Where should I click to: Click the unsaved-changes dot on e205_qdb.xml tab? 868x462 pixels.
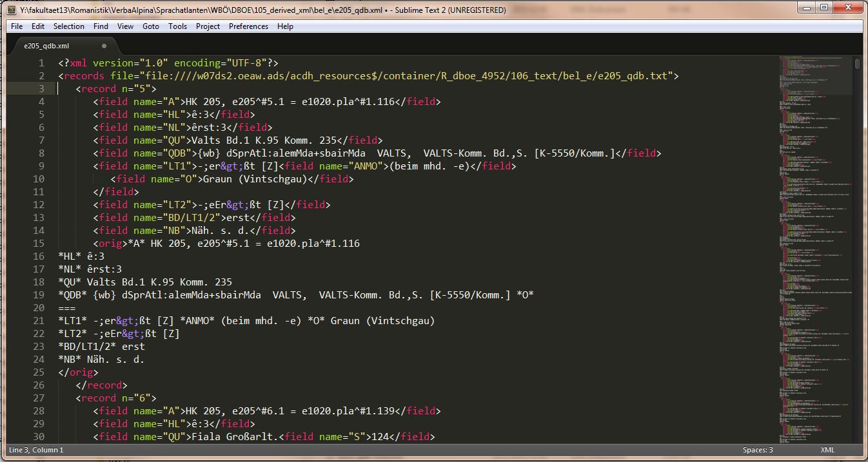pyautogui.click(x=104, y=46)
